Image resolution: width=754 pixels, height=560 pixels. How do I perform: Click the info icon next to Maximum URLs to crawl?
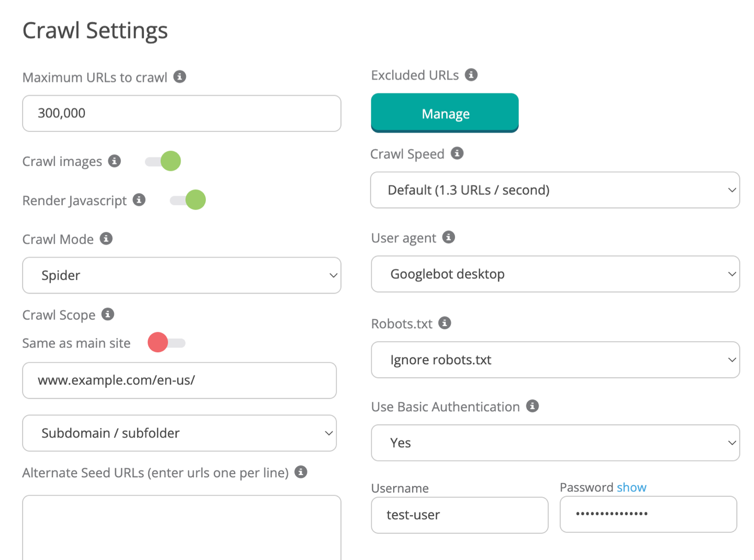180,76
